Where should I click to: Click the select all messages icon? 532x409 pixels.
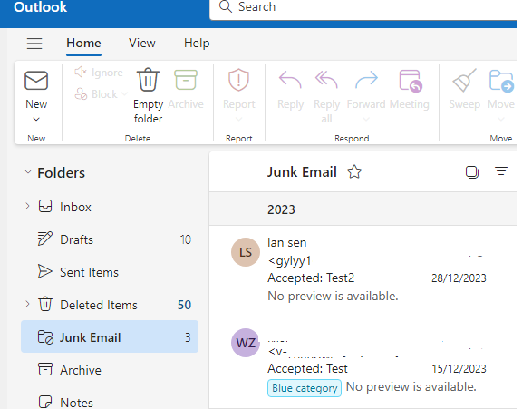(x=472, y=171)
